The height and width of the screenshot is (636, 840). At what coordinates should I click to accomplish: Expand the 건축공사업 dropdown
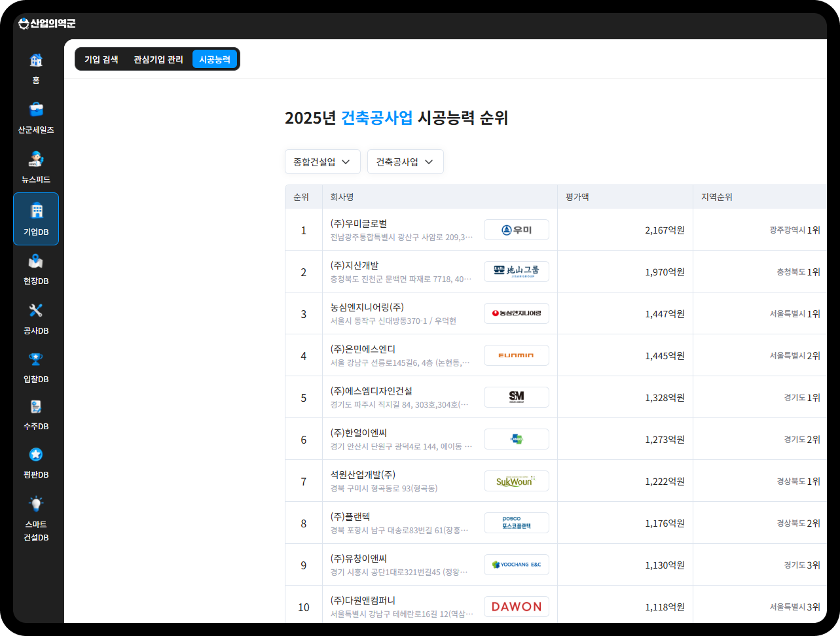(405, 162)
